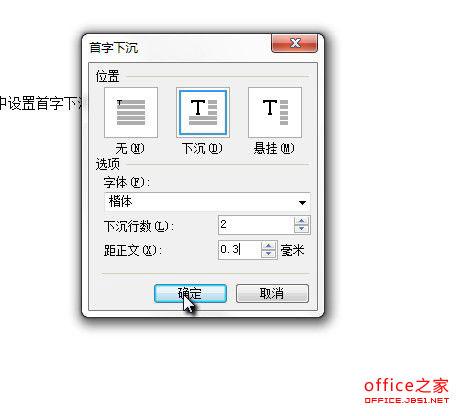Increase 距正文 distance with up arrow
Image resolution: width=465 pixels, height=416 pixels.
point(269,246)
